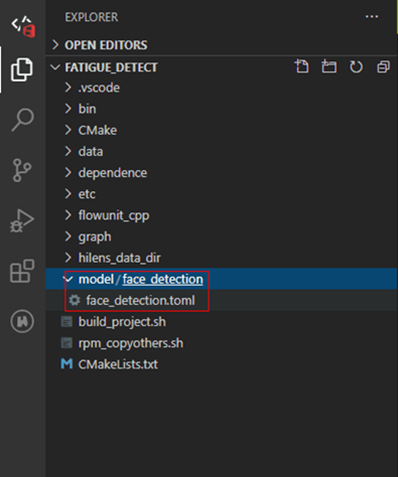Expand the etc folder
This screenshot has width=398, height=477.
(68, 194)
